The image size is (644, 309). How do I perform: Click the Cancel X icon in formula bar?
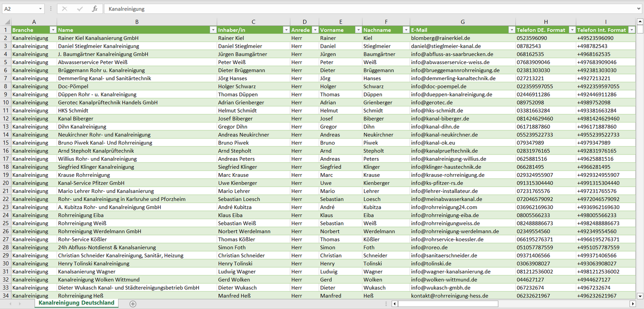click(x=65, y=9)
